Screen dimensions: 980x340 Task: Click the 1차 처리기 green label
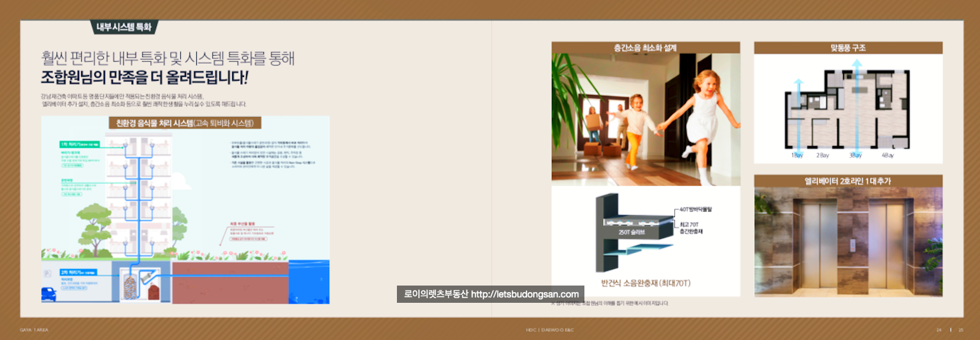coord(80,143)
